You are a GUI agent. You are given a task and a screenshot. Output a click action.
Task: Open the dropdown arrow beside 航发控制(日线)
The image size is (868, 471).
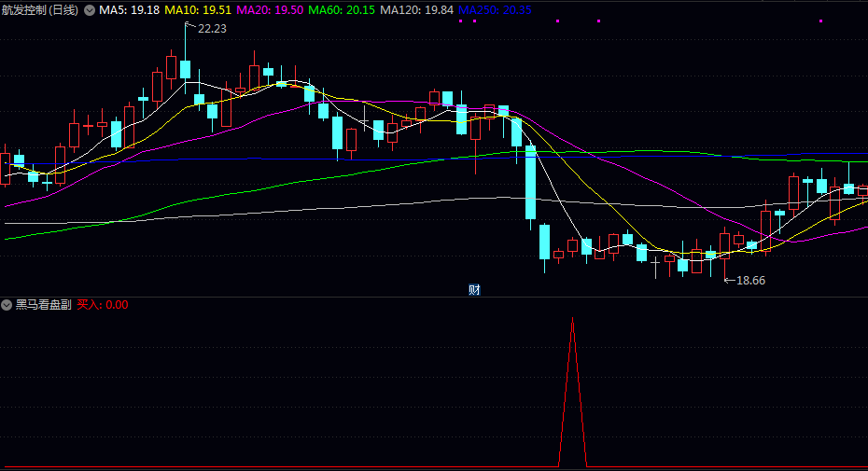coord(90,10)
